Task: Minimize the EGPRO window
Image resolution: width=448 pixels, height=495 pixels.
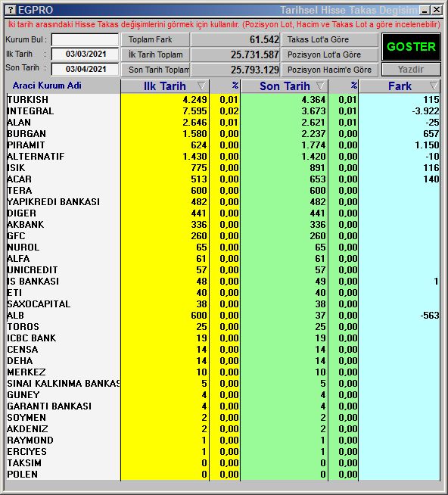Action: coord(425,10)
